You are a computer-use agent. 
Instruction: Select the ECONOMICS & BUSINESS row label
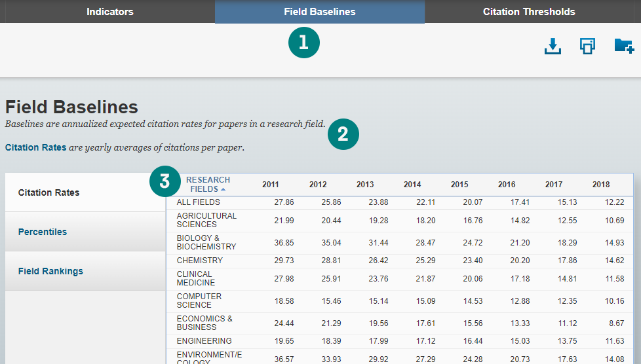click(204, 323)
